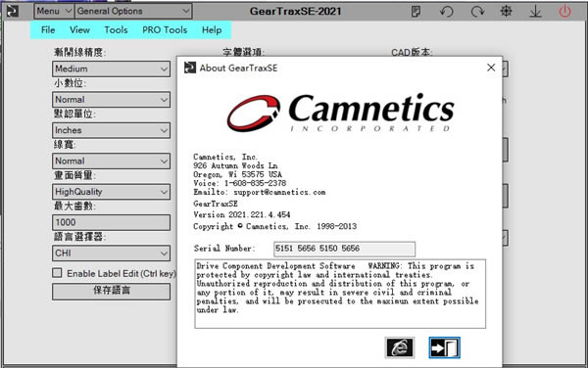Screen dimensions: 588x368
Task: Click the red power icon to exit
Action: (564, 11)
